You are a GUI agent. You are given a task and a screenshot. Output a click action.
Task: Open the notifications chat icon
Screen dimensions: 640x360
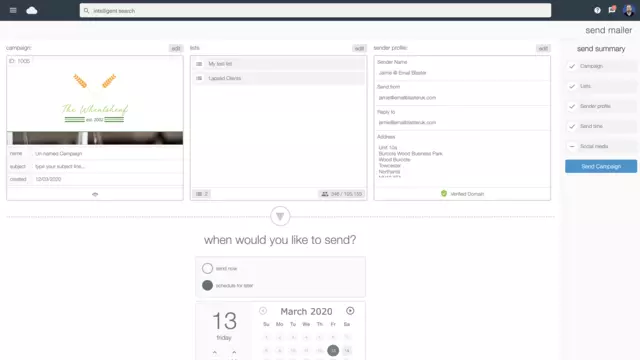[612, 9]
